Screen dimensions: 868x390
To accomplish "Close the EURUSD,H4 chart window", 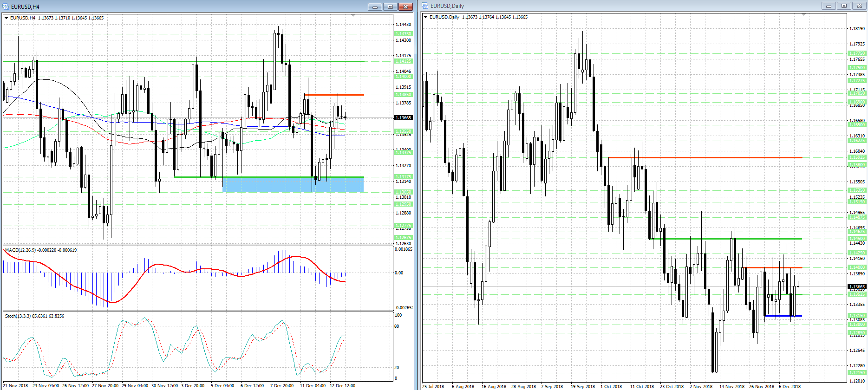I will click(x=405, y=6).
